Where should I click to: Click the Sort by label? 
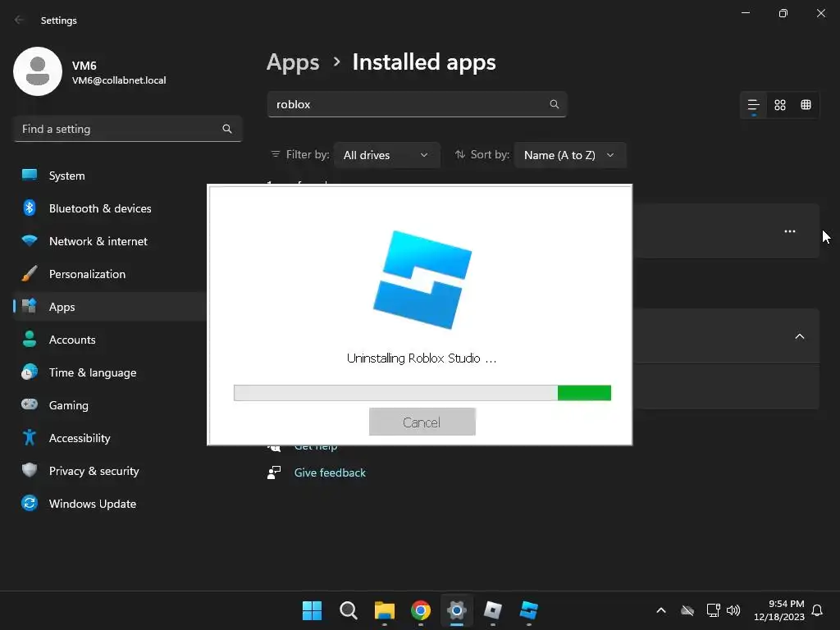pos(490,154)
